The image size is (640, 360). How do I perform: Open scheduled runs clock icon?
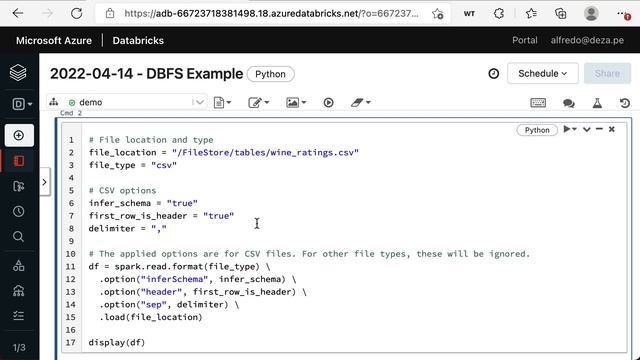pos(493,74)
